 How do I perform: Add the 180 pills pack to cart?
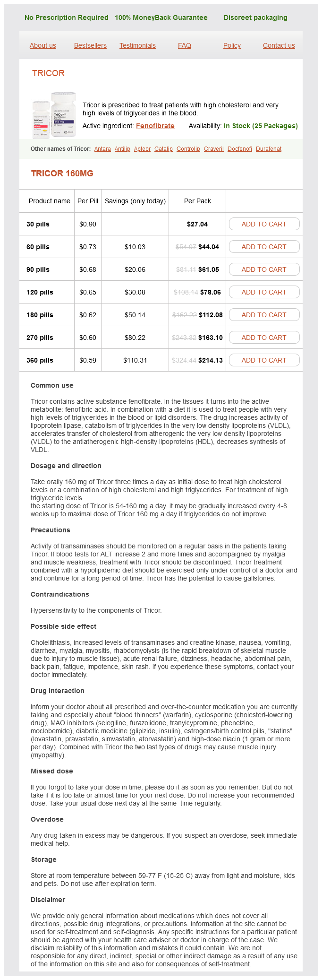click(x=264, y=315)
